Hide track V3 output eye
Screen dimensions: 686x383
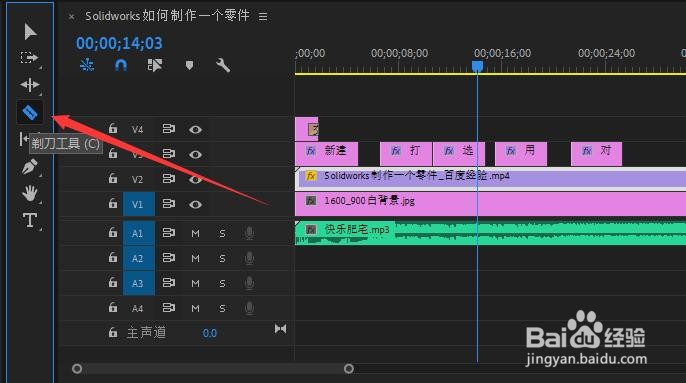pos(195,155)
